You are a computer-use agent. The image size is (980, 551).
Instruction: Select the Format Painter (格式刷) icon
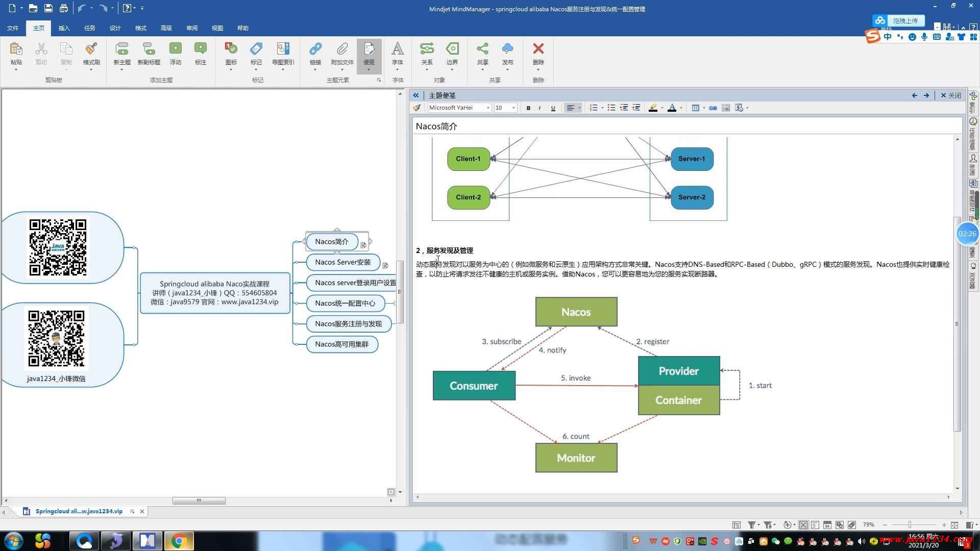(x=91, y=49)
